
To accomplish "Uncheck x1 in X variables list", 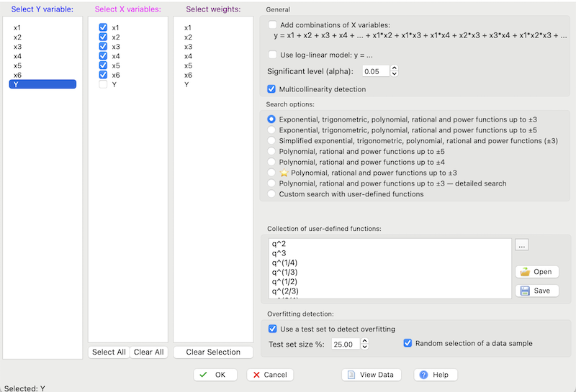I will (x=103, y=27).
